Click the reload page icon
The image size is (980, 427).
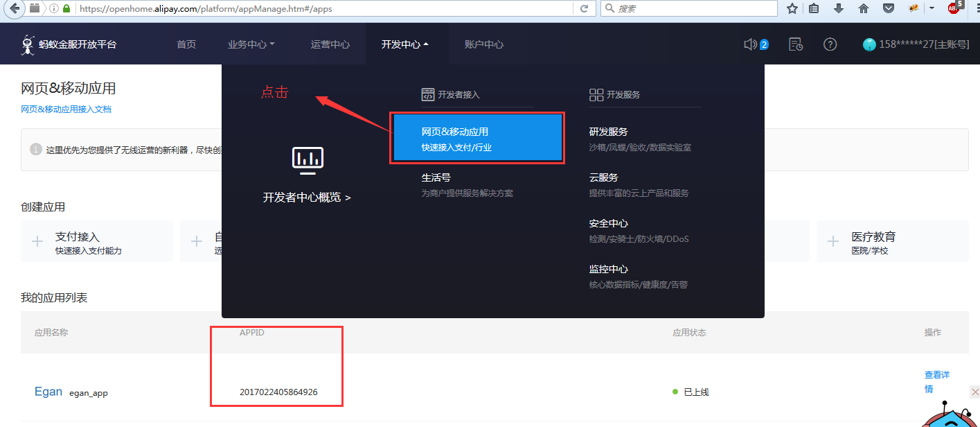pyautogui.click(x=584, y=8)
